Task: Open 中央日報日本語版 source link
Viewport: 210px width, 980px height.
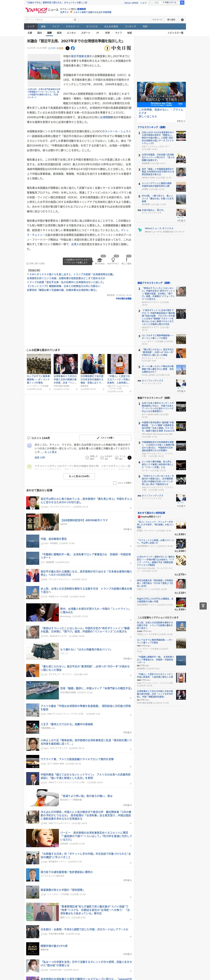Action: click(123, 299)
